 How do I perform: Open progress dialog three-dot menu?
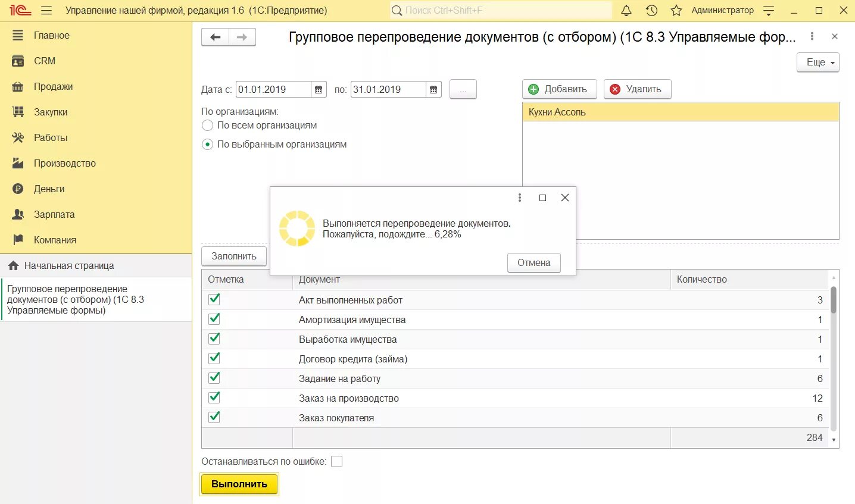[x=520, y=198]
